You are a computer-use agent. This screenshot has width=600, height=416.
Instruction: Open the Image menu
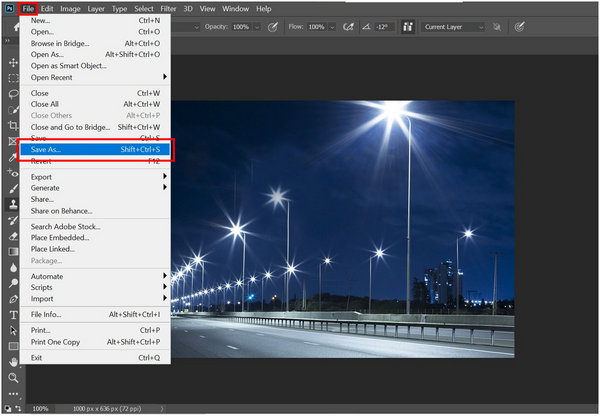(70, 8)
